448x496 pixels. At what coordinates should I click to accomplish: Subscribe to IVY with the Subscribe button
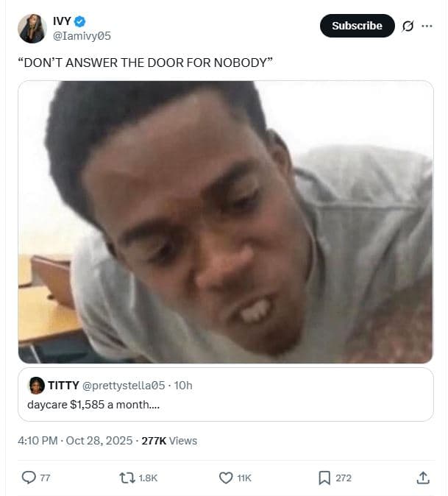click(x=358, y=26)
